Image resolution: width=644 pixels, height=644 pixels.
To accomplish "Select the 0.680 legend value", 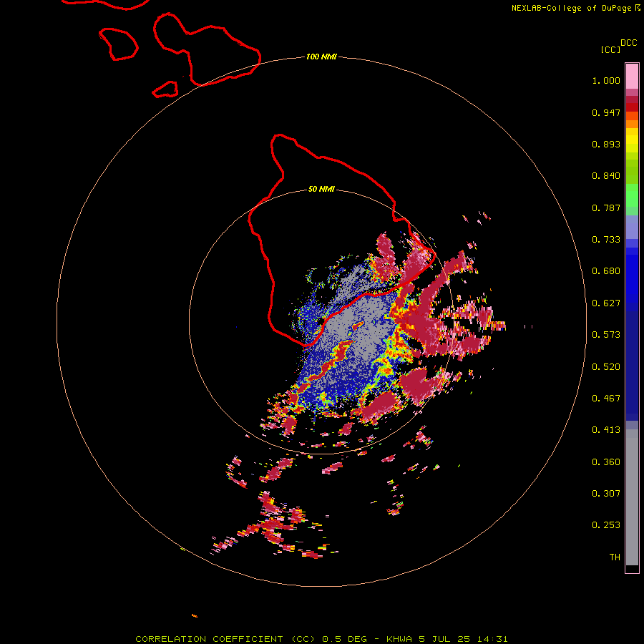I will [606, 271].
